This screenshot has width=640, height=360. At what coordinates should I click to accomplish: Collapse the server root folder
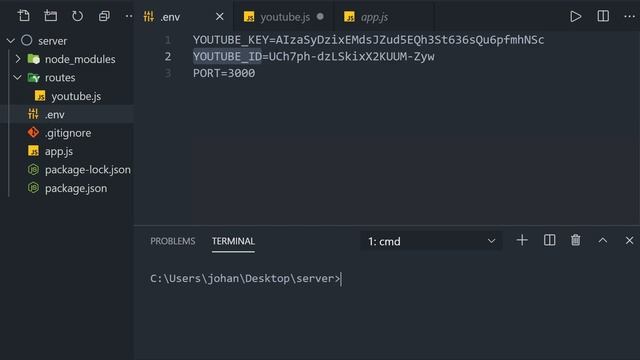pos(11,40)
